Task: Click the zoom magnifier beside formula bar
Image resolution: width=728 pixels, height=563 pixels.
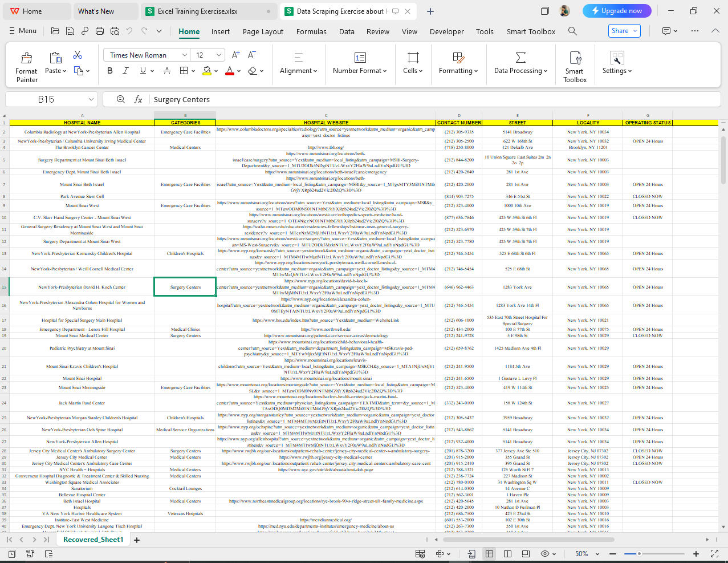Action: pos(121,99)
